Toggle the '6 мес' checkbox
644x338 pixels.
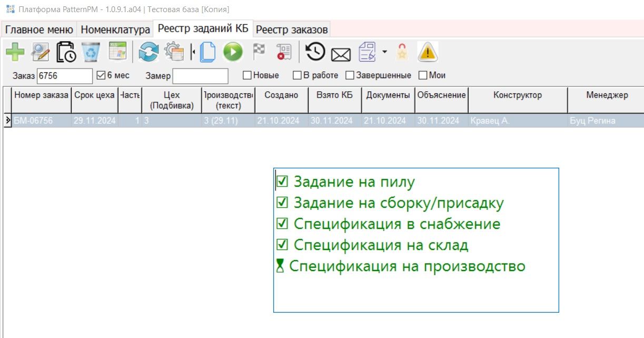point(102,75)
